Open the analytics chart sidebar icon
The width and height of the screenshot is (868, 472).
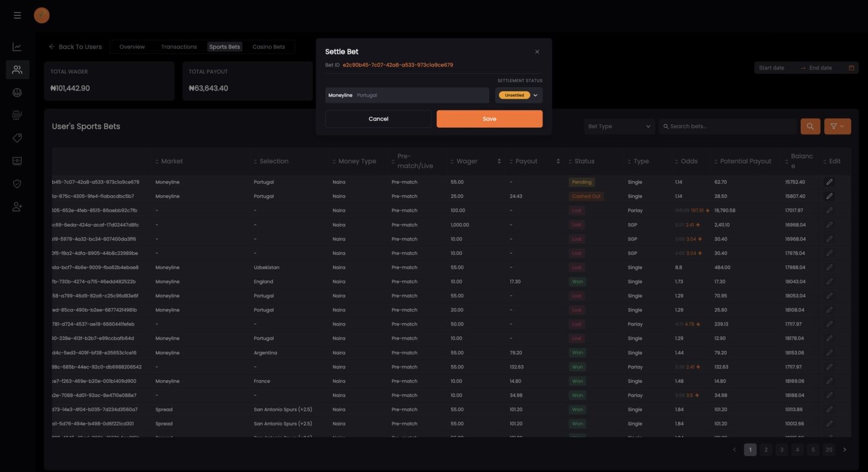tap(17, 47)
